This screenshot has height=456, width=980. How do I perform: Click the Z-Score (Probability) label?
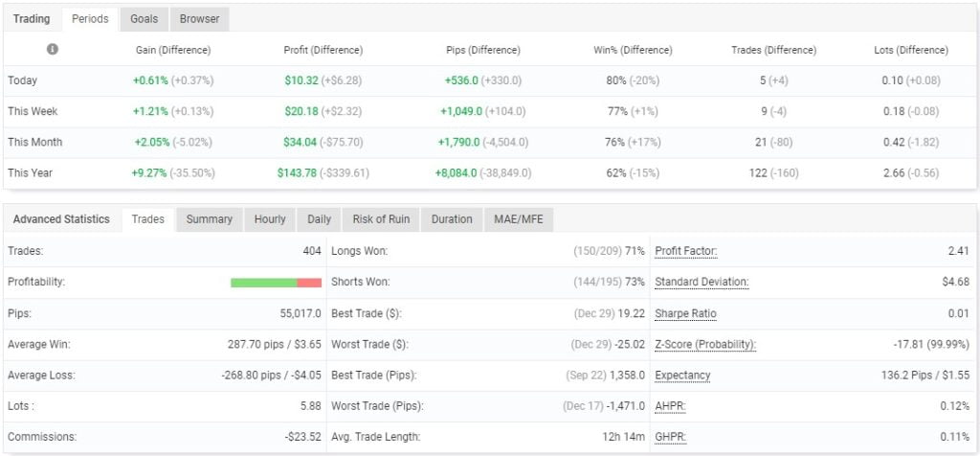click(x=704, y=344)
